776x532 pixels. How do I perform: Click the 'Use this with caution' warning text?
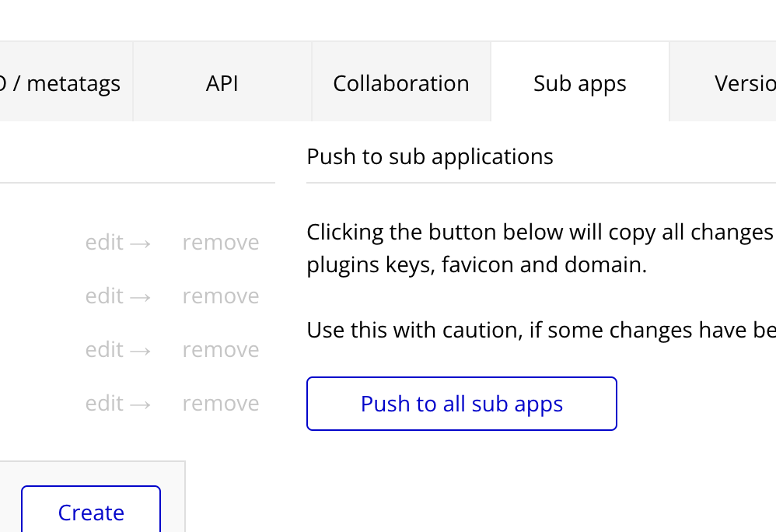pyautogui.click(x=540, y=331)
